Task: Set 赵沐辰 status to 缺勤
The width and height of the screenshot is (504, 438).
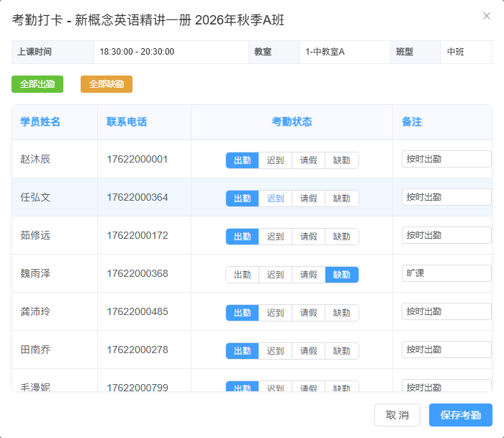Action: 342,160
